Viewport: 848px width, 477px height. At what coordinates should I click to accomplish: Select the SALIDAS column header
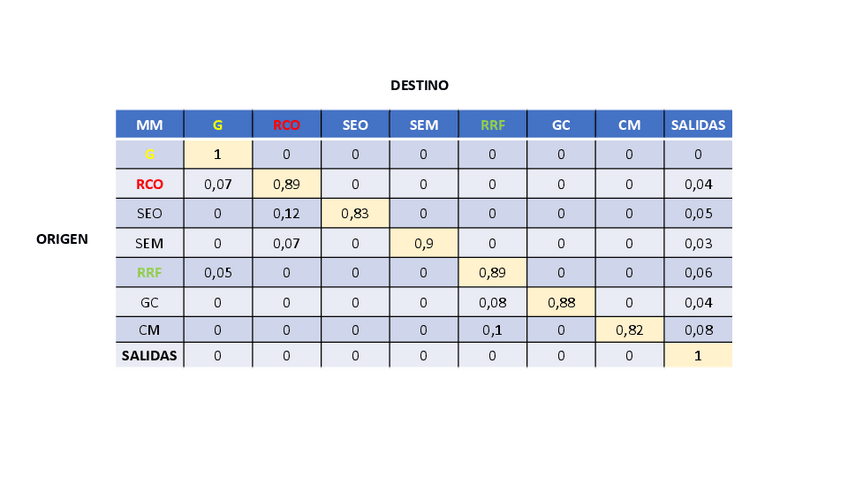coord(698,125)
